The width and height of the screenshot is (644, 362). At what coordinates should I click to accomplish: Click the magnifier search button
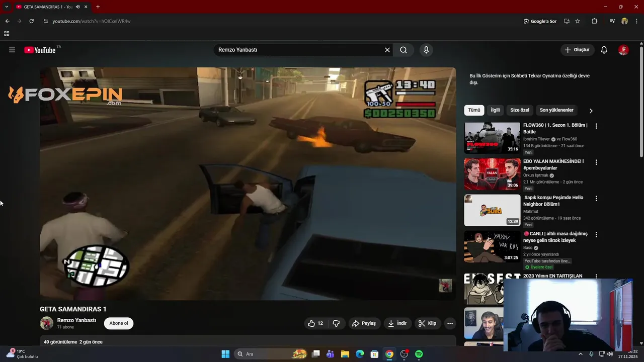(x=404, y=50)
